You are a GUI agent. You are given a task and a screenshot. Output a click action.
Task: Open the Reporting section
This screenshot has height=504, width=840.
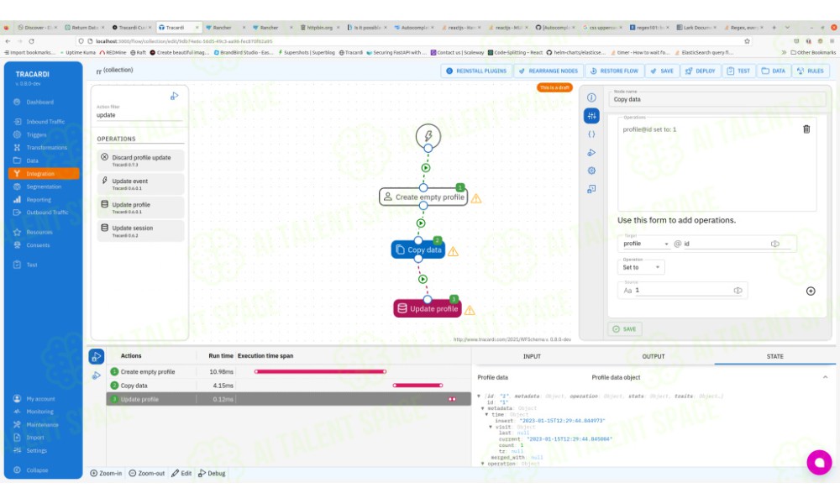[39, 199]
